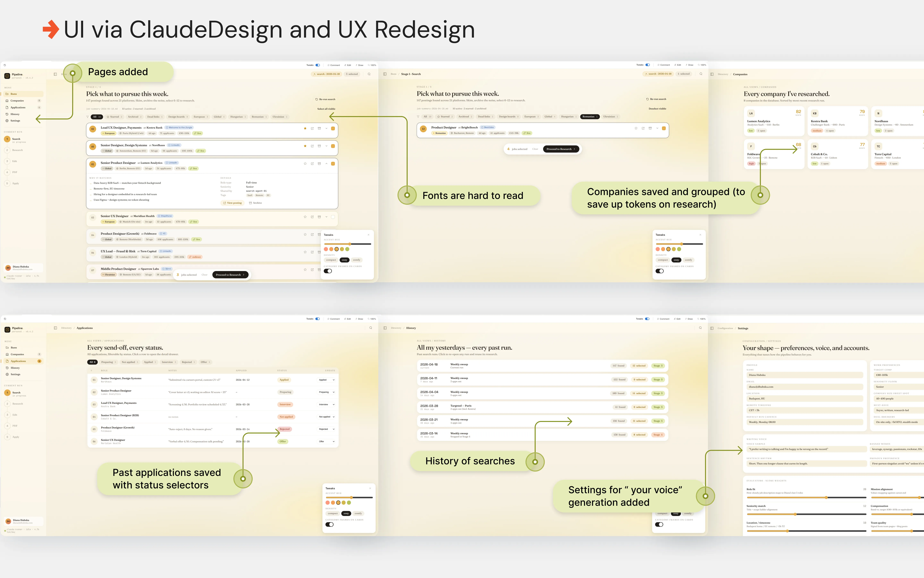Uncheck selection box on Senior Designer Nordhaus card
This screenshot has width=924, height=578.
[333, 146]
